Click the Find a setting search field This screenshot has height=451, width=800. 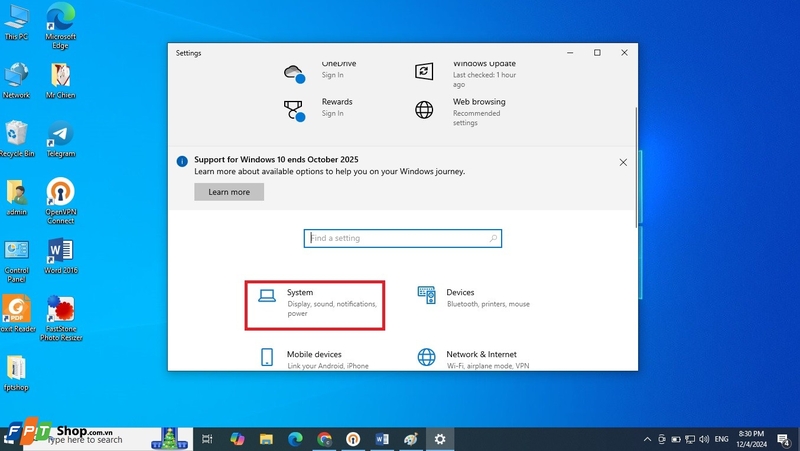point(403,238)
